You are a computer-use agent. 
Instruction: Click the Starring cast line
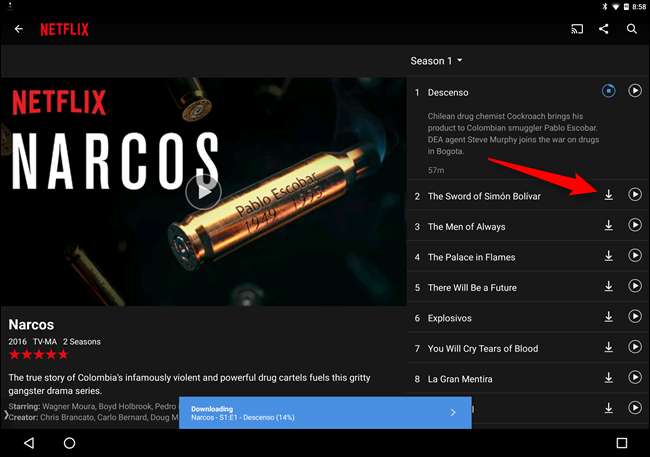coord(92,406)
